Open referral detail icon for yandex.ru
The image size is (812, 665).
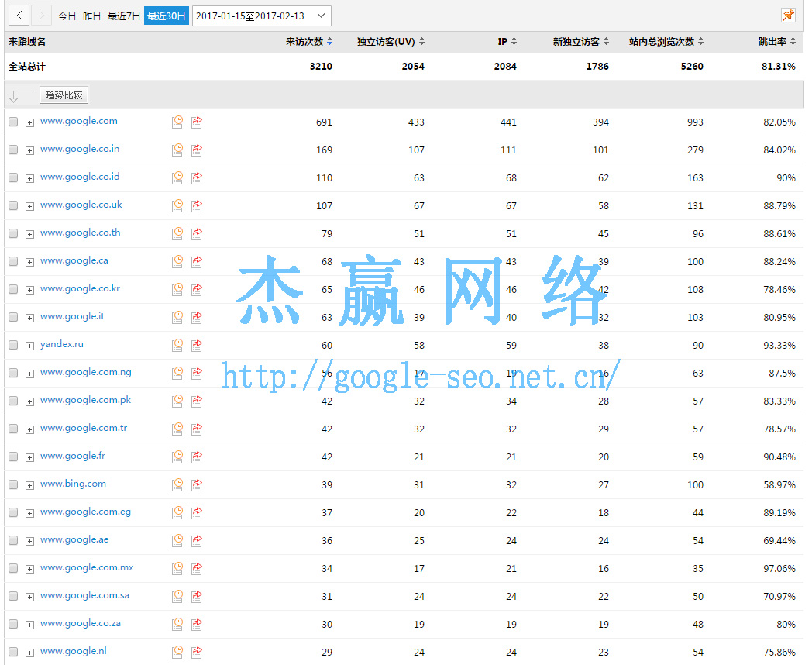tap(196, 346)
